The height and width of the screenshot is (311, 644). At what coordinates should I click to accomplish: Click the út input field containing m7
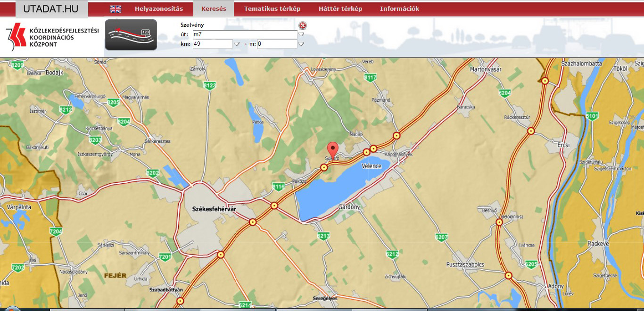pyautogui.click(x=244, y=35)
